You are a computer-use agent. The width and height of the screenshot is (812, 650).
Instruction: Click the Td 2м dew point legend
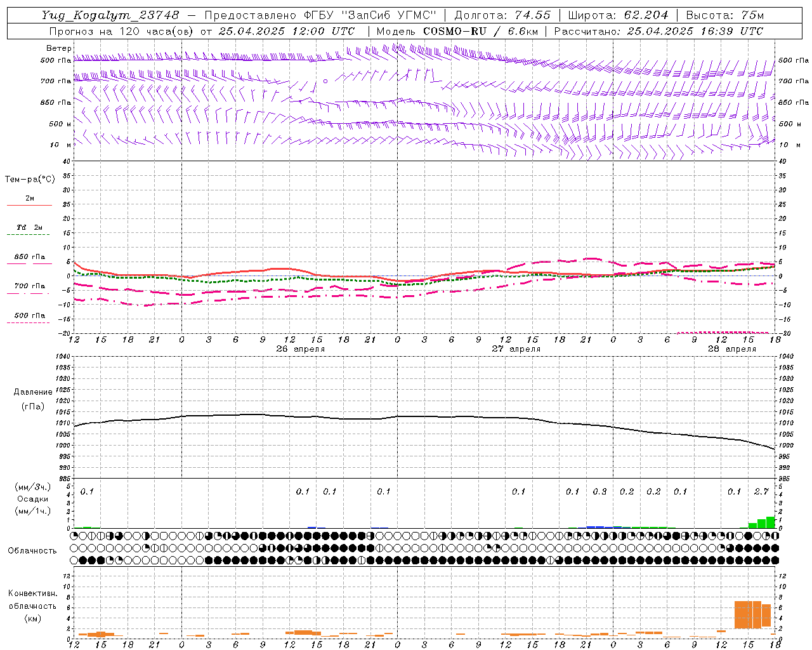pos(29,227)
